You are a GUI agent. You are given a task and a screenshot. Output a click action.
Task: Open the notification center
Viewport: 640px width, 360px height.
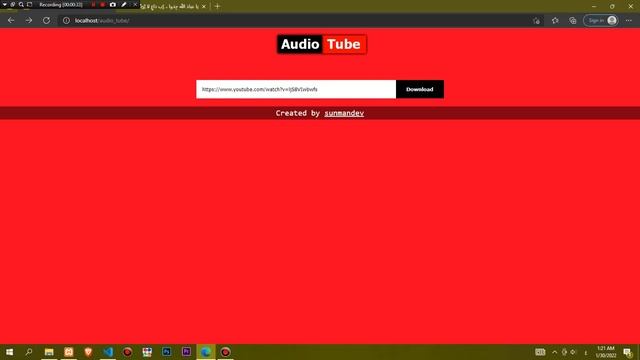pos(628,352)
